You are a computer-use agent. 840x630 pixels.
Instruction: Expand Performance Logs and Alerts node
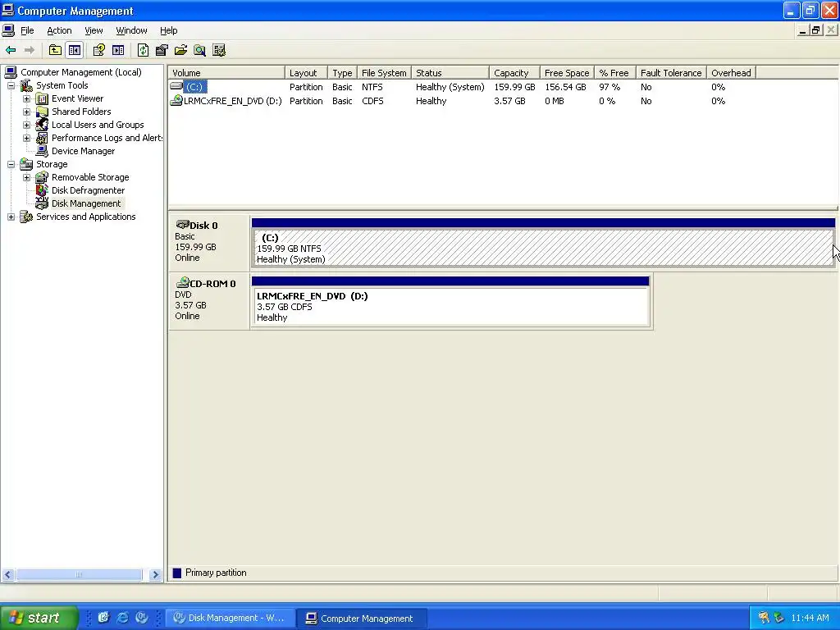coord(26,138)
